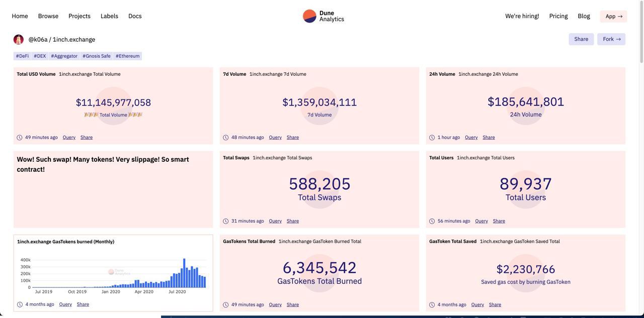Select the #Gnosis Safe tag
The image size is (644, 318).
97,56
